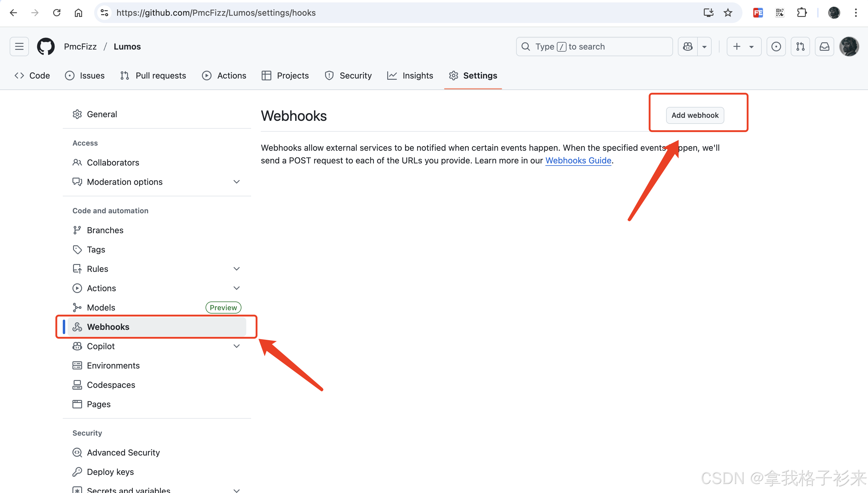Switch to the Actions repository tab
Viewport: 868px width, 493px height.
[224, 76]
